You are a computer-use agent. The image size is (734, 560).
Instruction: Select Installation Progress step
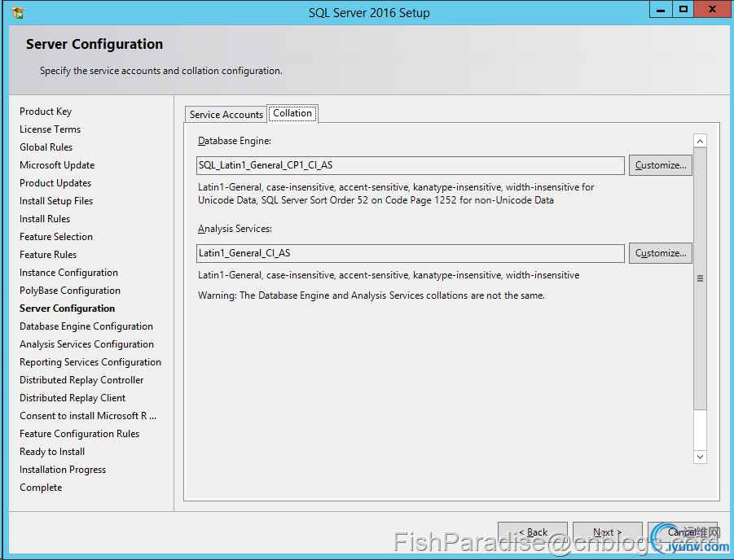(x=63, y=470)
